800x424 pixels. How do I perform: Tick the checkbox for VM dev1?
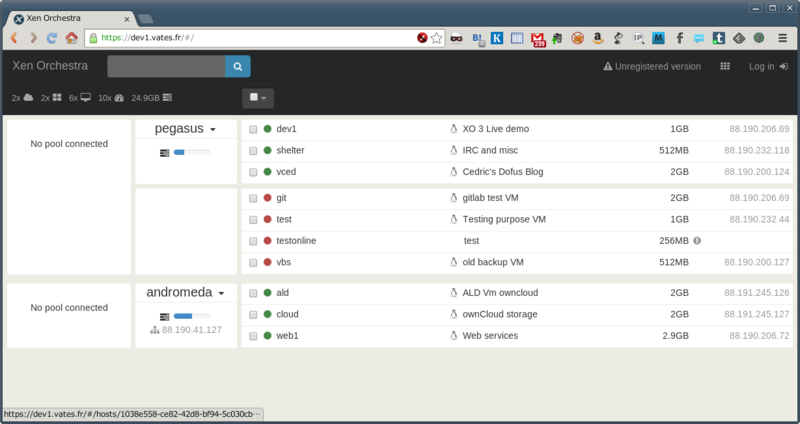[x=253, y=130]
